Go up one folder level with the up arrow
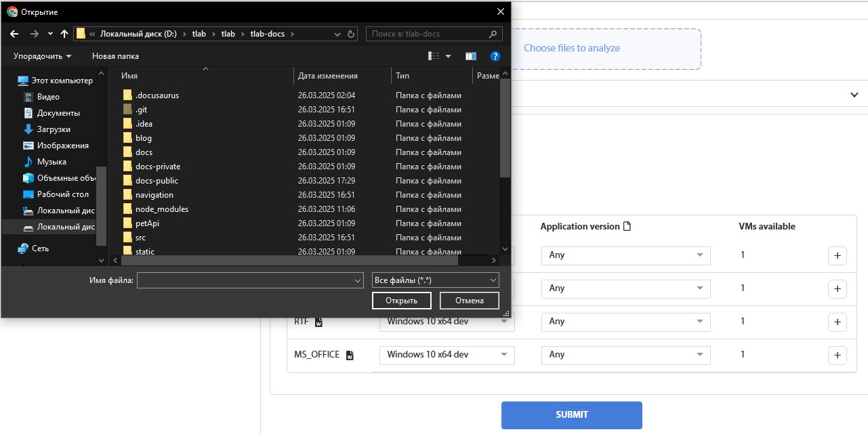 (64, 33)
